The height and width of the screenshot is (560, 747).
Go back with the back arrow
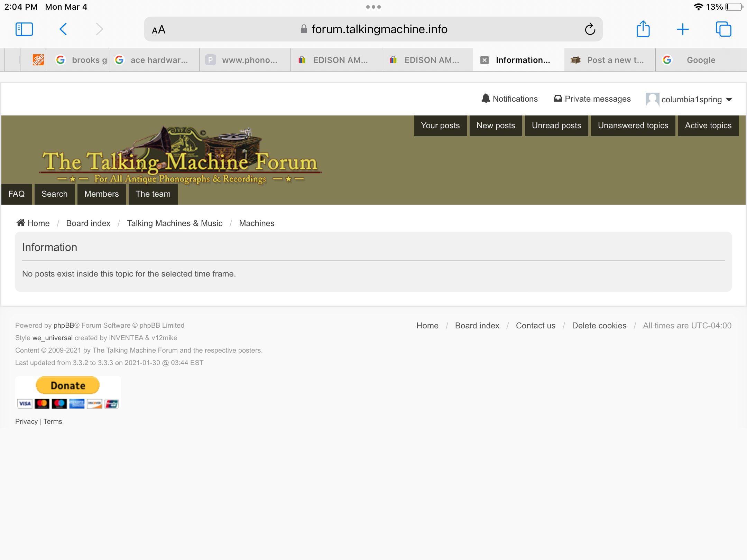(x=63, y=29)
